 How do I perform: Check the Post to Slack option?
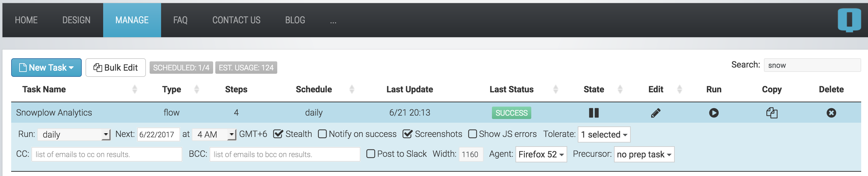tap(371, 154)
